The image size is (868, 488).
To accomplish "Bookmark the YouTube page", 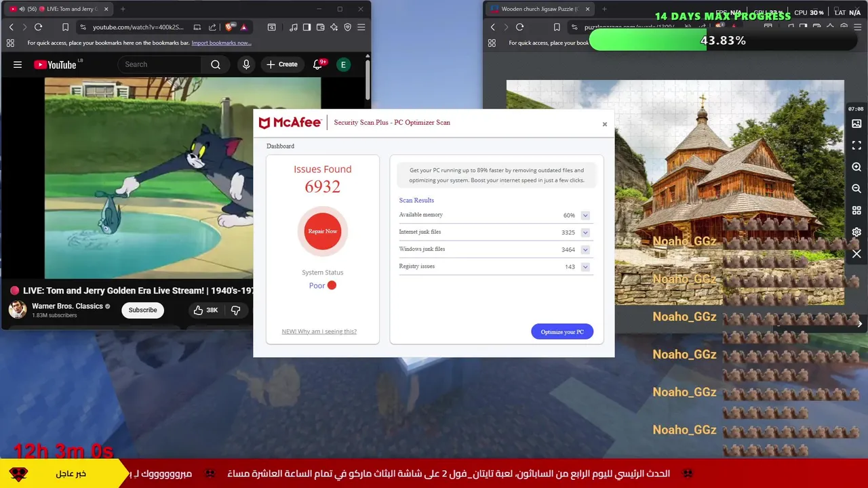I will coord(65,27).
